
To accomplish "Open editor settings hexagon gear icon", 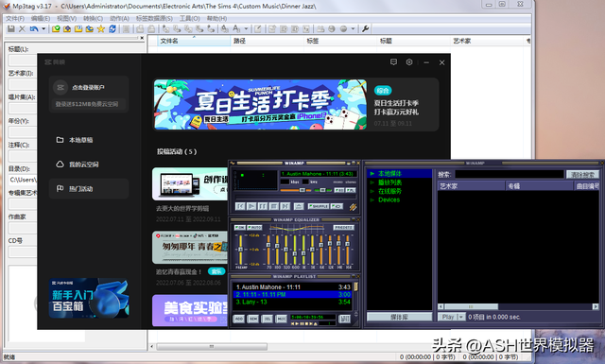I will 409,62.
